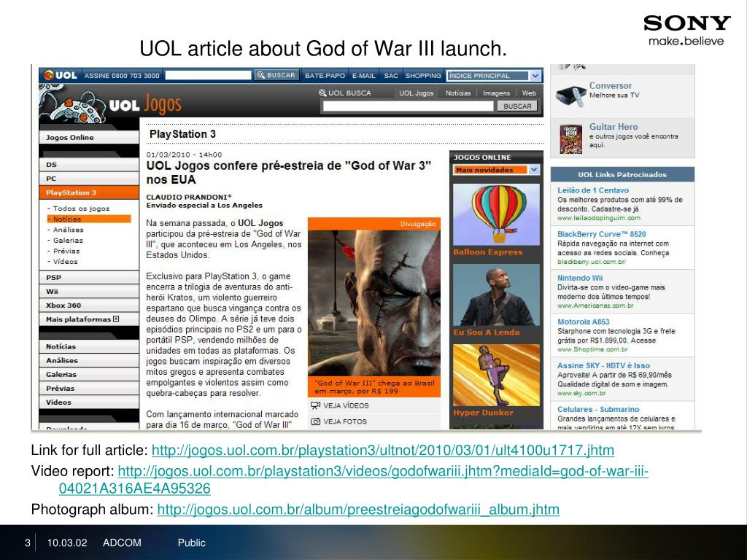Open Todos os jogos submenu item
Viewport: 747px width, 560px height.
point(81,208)
